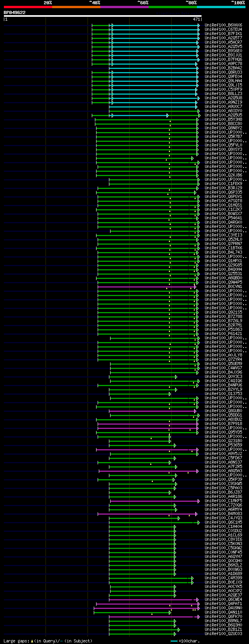Image resolution: width=249 pixels, height=644 pixels.
Task: Select label UniRef100_C3YEI3
Action: pos(223,235)
